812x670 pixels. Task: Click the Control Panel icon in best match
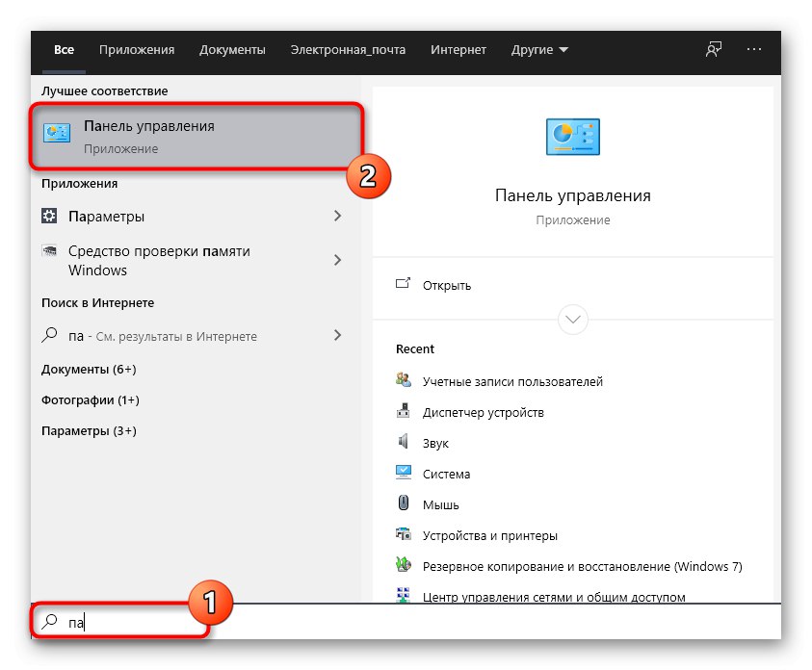(x=57, y=135)
